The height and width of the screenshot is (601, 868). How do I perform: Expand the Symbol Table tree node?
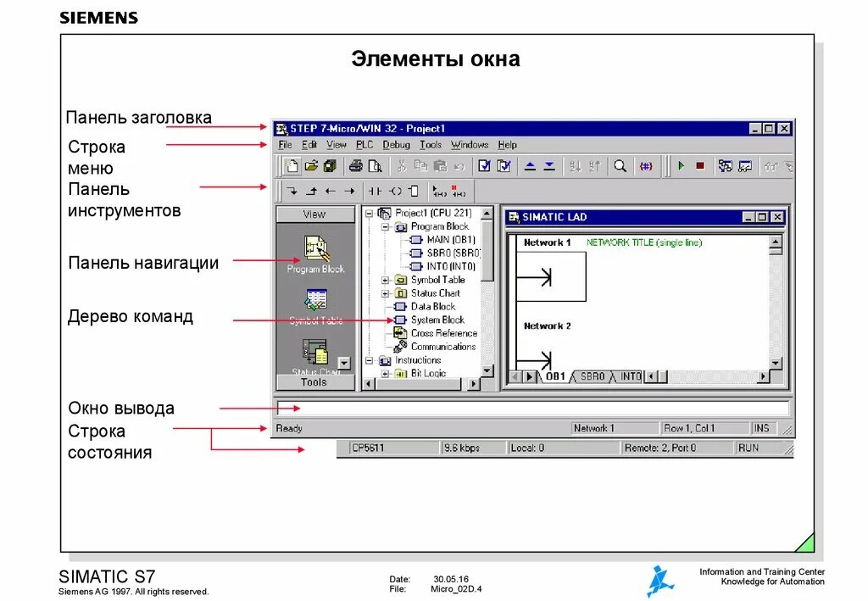coord(386,280)
